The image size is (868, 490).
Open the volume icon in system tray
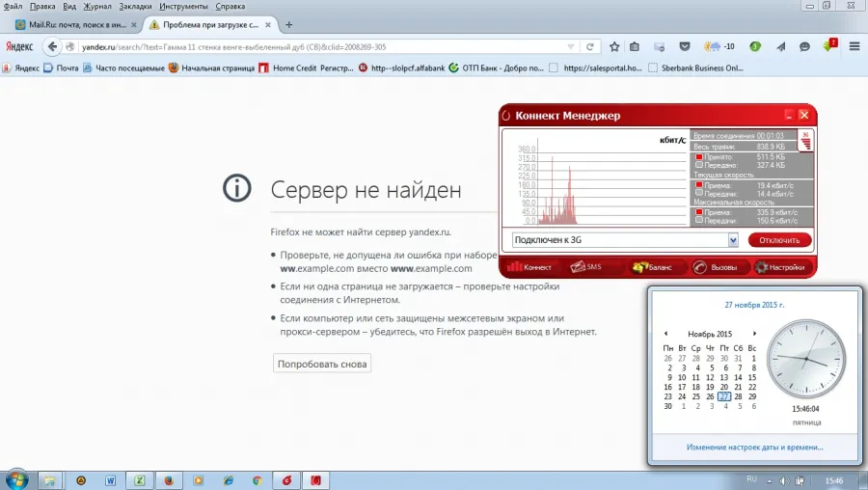(x=784, y=480)
